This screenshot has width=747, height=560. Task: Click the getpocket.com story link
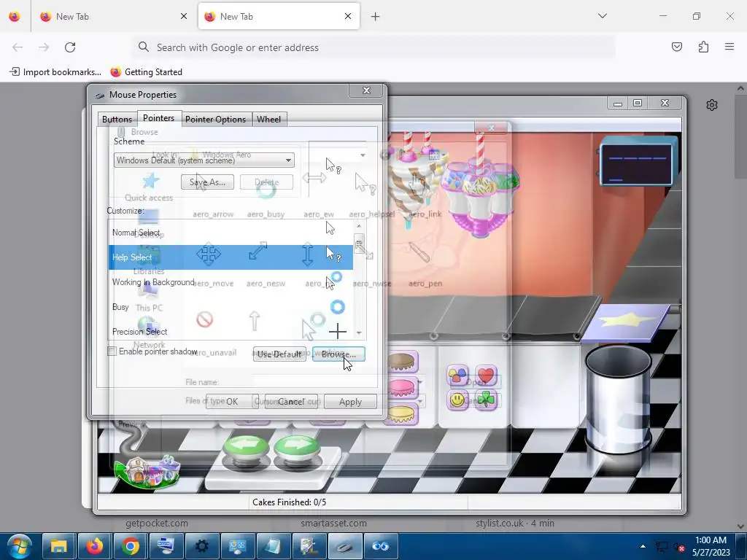pos(157,523)
